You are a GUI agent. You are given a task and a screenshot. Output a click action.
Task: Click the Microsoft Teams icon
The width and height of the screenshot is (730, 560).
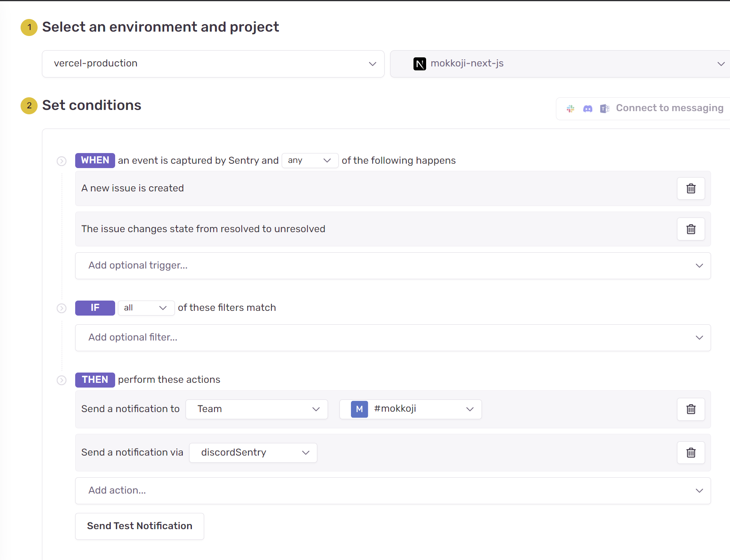click(x=605, y=109)
